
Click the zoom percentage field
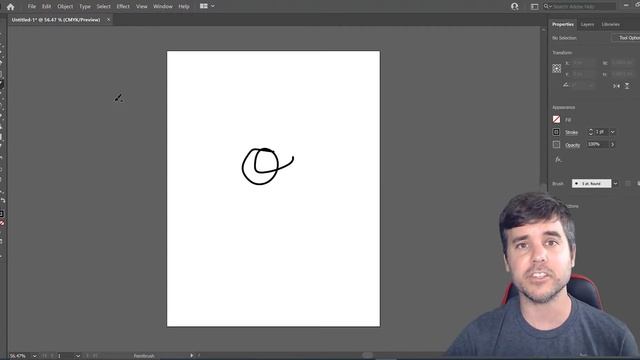18,356
